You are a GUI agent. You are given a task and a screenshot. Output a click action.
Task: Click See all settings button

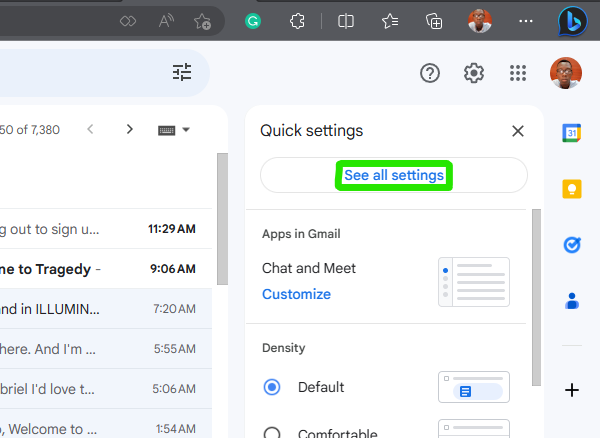[x=394, y=175]
